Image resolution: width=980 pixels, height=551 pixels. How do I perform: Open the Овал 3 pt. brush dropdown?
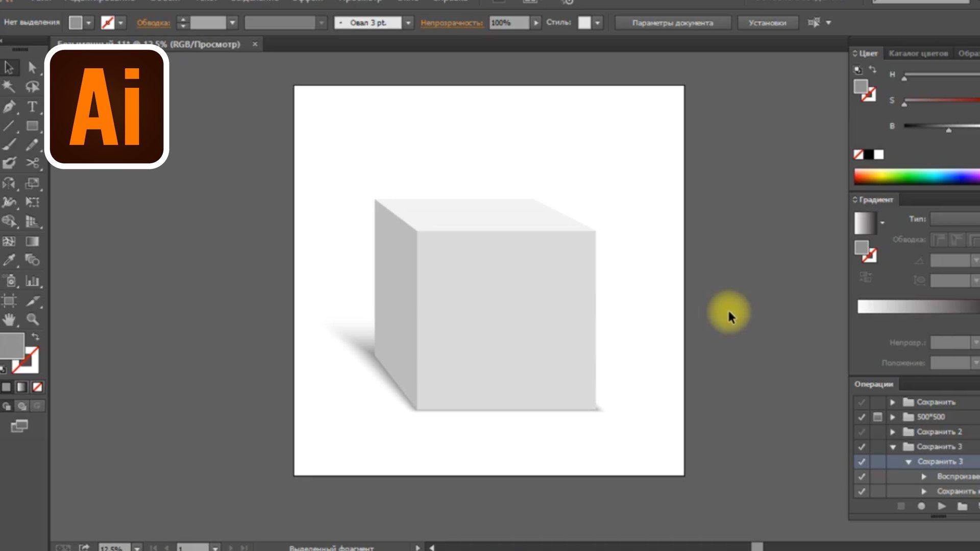click(x=408, y=23)
